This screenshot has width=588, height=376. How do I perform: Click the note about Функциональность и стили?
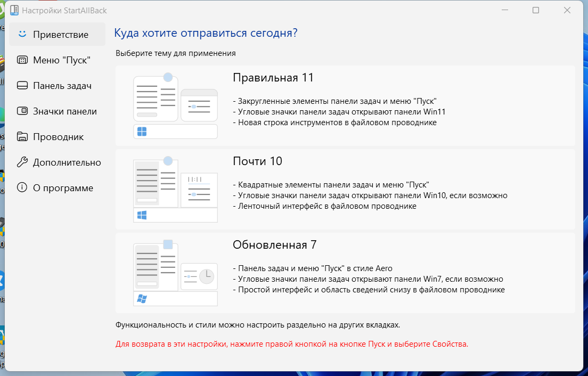click(258, 325)
